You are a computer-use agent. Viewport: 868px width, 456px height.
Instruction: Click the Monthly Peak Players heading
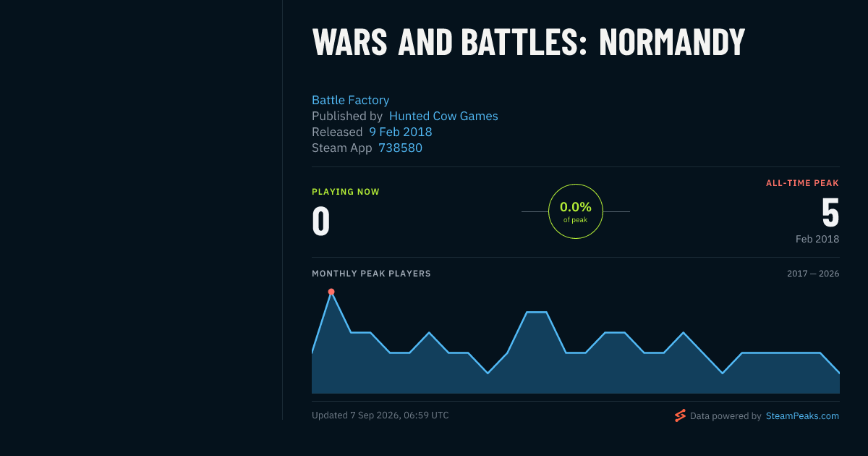pos(371,274)
